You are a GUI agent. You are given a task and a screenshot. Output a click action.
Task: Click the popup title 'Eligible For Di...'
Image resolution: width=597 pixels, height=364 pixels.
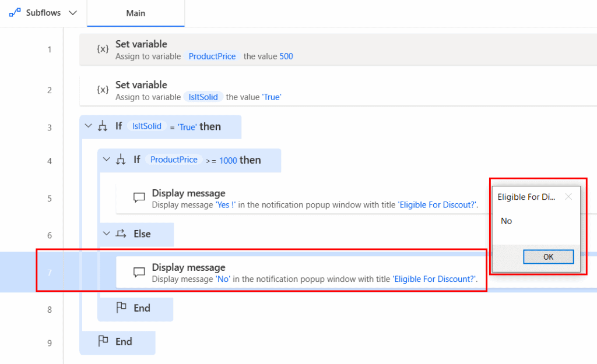526,197
